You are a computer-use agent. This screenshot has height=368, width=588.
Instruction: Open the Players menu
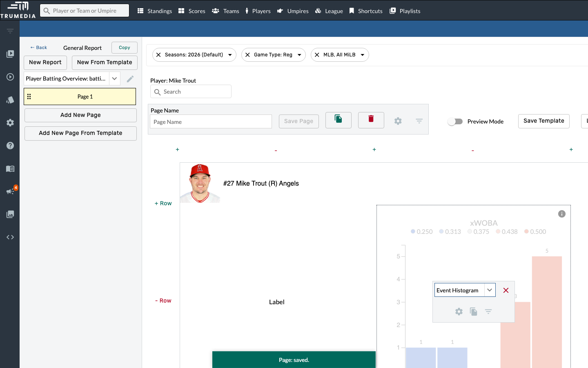pyautogui.click(x=258, y=11)
